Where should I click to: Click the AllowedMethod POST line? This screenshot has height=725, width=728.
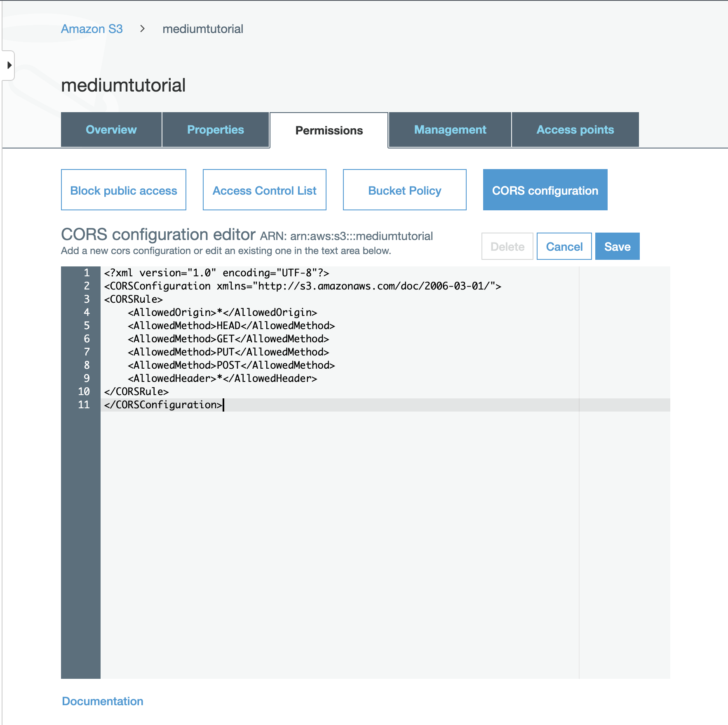tap(231, 365)
